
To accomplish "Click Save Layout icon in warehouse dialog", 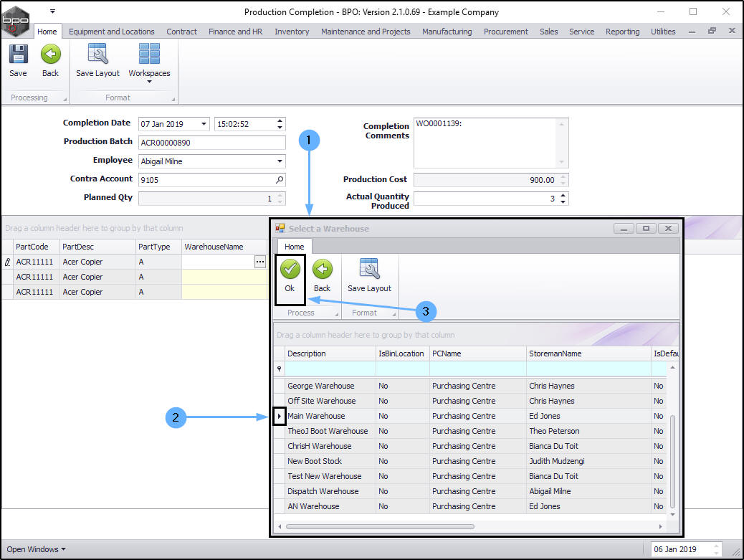I will [369, 270].
